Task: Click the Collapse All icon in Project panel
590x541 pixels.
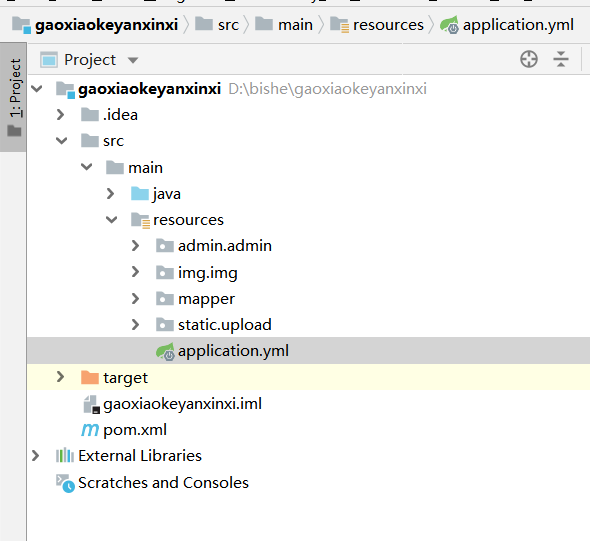Action: click(561, 59)
